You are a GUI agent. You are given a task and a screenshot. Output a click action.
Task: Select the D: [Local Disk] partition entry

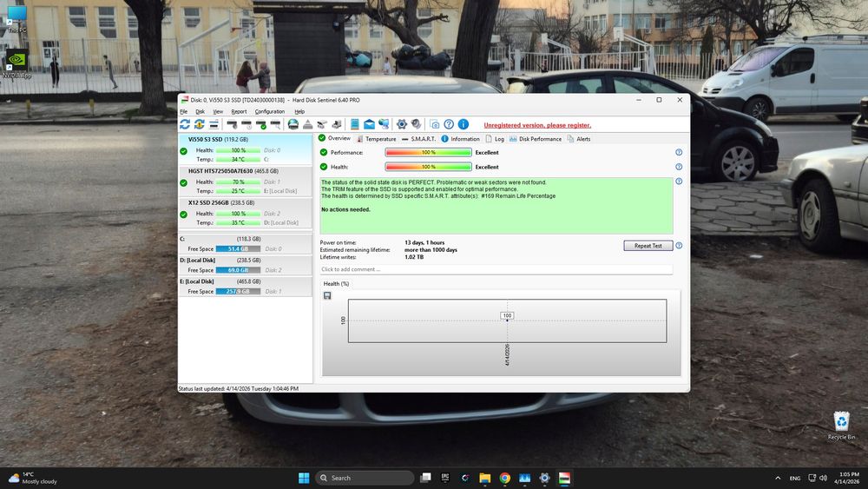coord(246,265)
